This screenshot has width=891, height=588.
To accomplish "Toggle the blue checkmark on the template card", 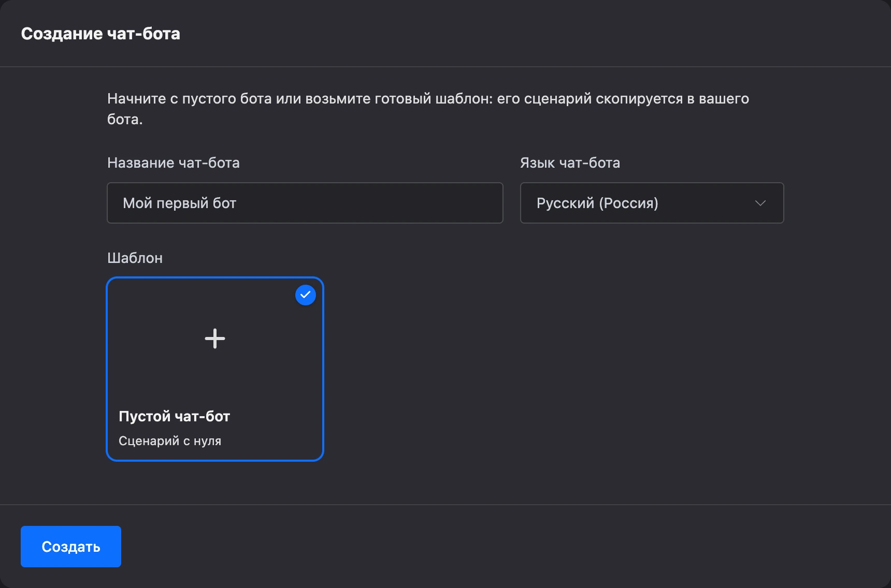I will point(306,295).
